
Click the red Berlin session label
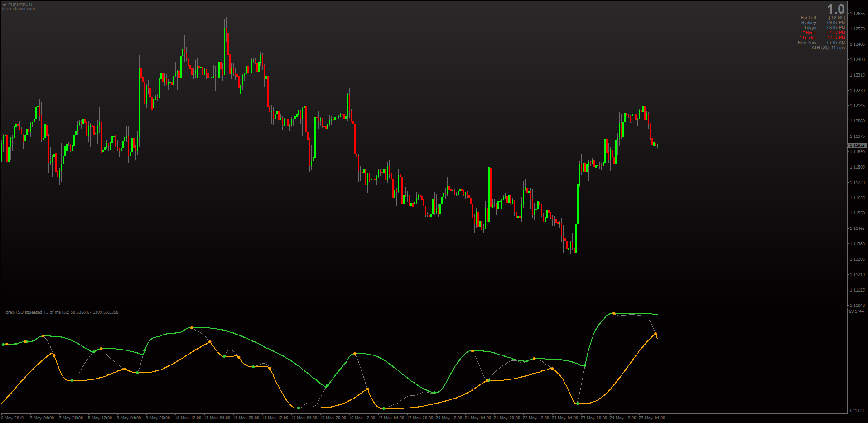click(810, 33)
